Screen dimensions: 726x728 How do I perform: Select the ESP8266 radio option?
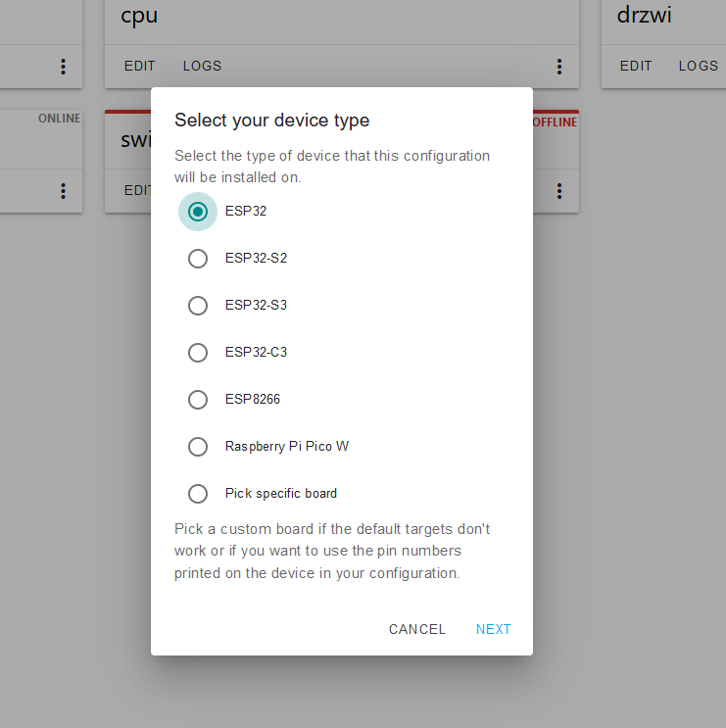coord(198,400)
